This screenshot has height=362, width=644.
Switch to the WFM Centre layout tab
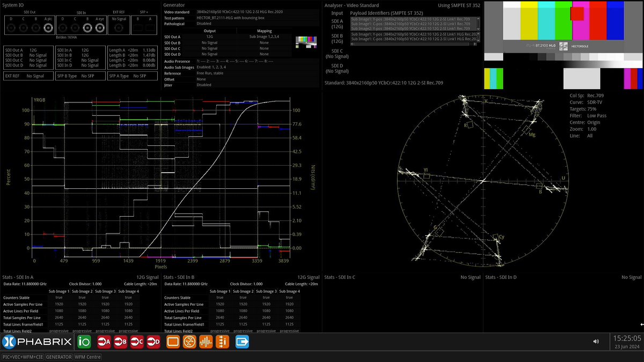[87, 357]
